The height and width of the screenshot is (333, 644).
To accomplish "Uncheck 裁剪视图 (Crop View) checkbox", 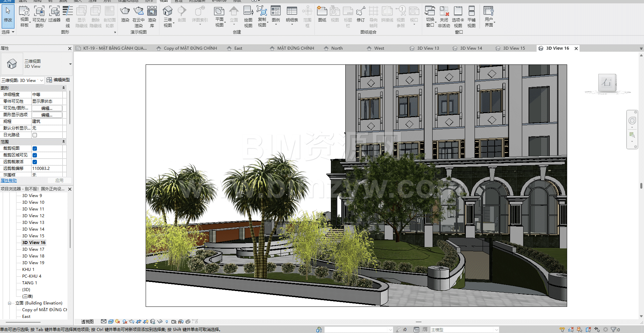I will tap(35, 148).
